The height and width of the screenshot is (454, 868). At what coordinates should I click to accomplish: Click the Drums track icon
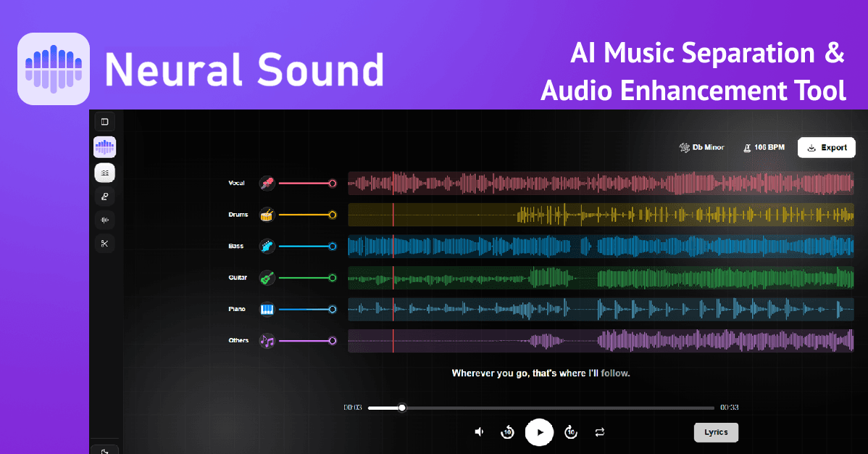pos(267,215)
